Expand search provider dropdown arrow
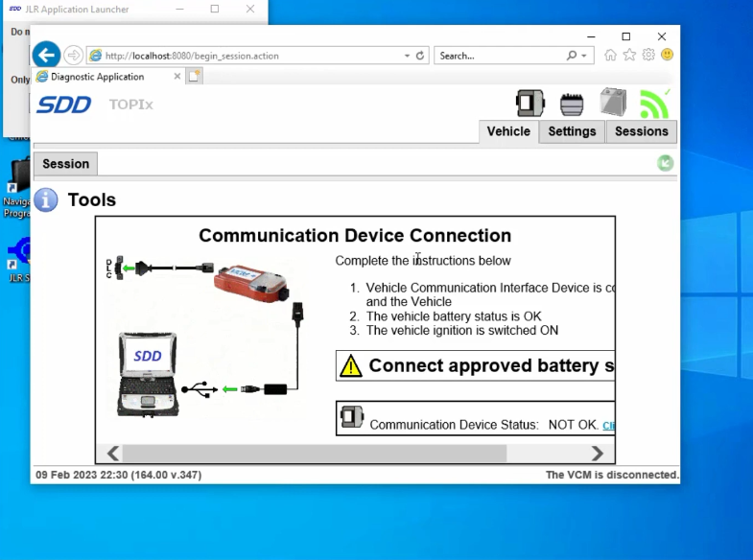The image size is (753, 560). coord(584,56)
